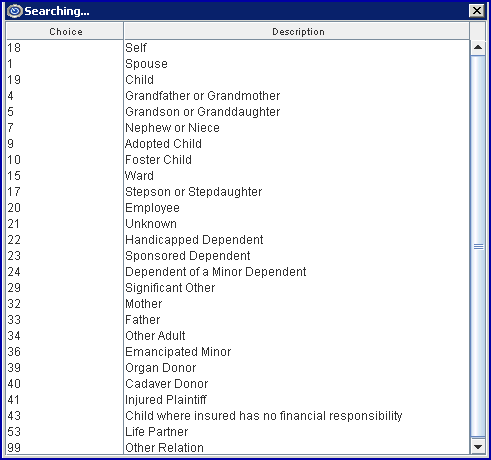The height and width of the screenshot is (460, 491).
Task: Sort by the Description column header
Action: click(x=297, y=32)
